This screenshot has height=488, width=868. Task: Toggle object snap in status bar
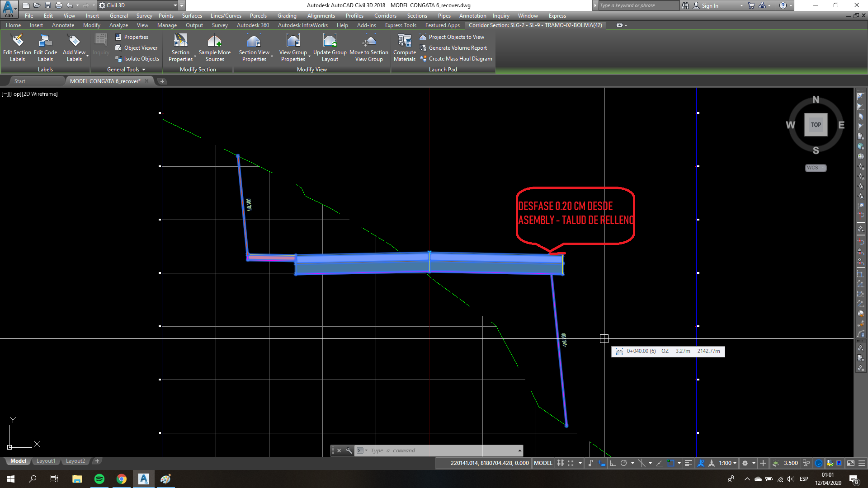pyautogui.click(x=671, y=463)
